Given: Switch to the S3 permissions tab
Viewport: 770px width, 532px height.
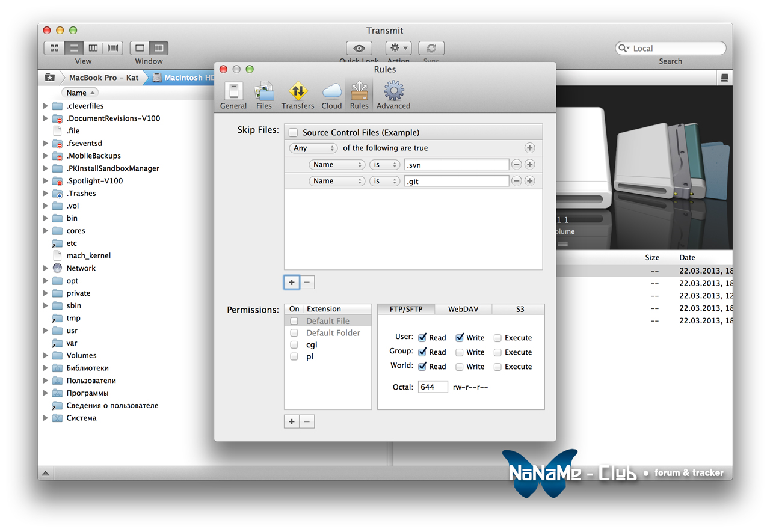Looking at the screenshot, I should tap(519, 310).
